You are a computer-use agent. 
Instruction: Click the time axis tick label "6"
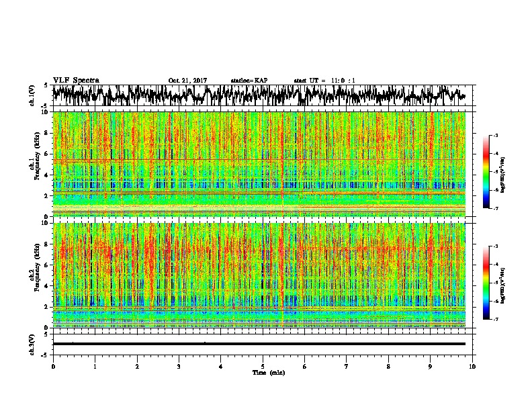tap(304, 367)
